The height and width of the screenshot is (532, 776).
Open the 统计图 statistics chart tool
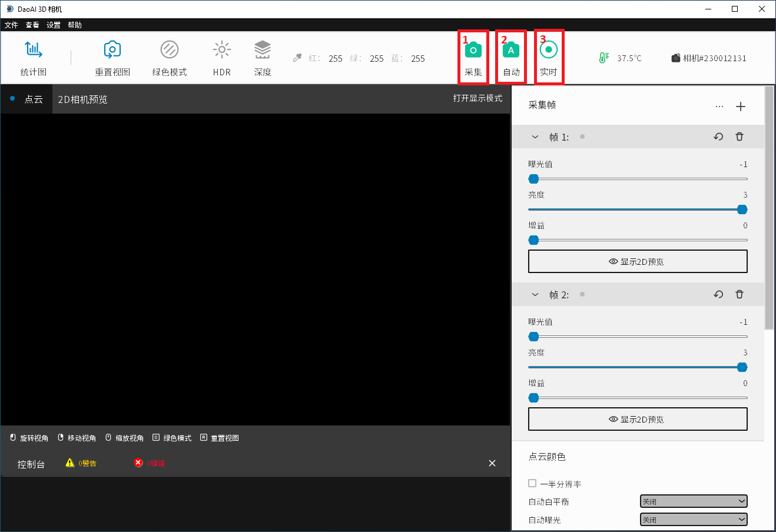coord(34,58)
